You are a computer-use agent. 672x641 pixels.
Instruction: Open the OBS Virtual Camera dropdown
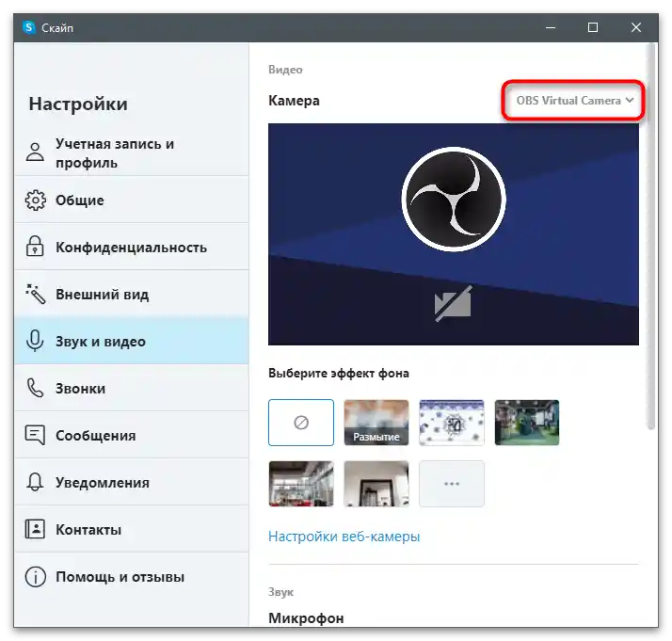[574, 101]
